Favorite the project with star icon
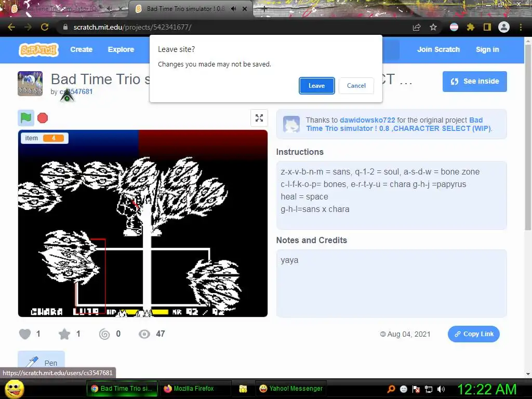Image resolution: width=532 pixels, height=399 pixels. tap(64, 334)
